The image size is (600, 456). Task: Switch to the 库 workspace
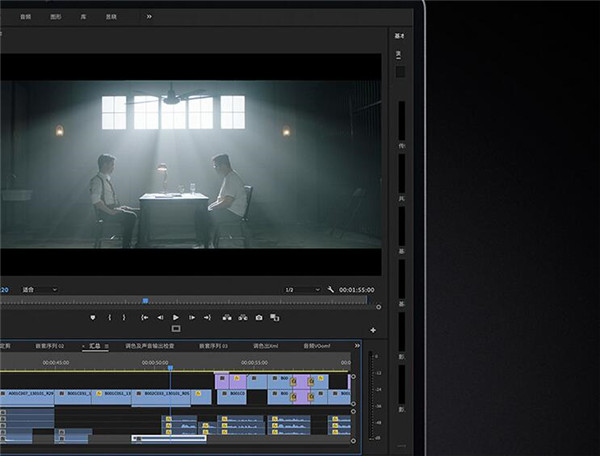[x=83, y=17]
